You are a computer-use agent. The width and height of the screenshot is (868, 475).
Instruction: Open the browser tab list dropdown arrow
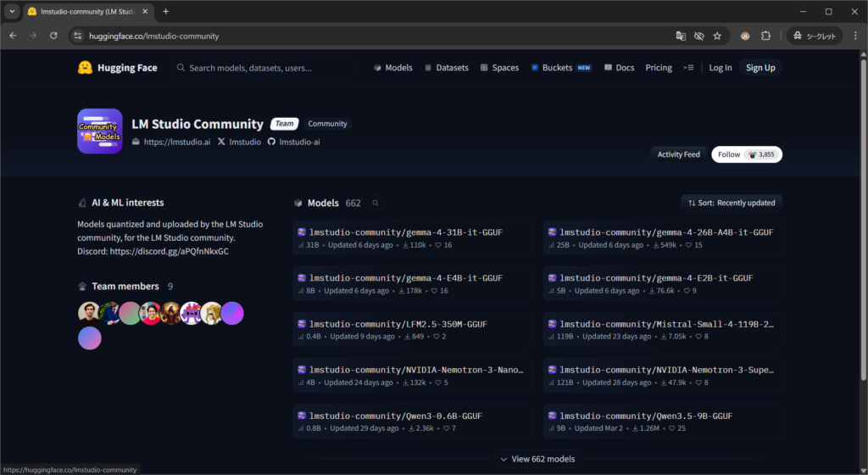(x=12, y=12)
